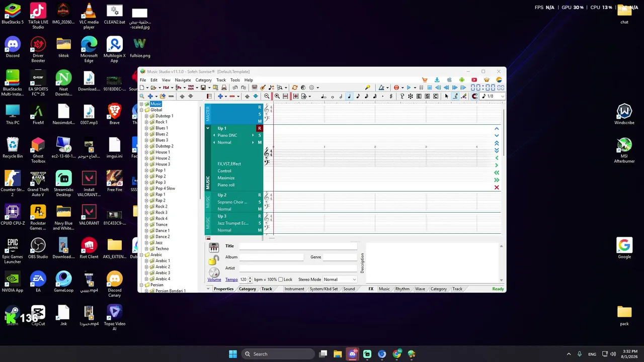Screen dimensions: 644x362
Task: Switch to the Sound tab
Action: pyautogui.click(x=349, y=289)
